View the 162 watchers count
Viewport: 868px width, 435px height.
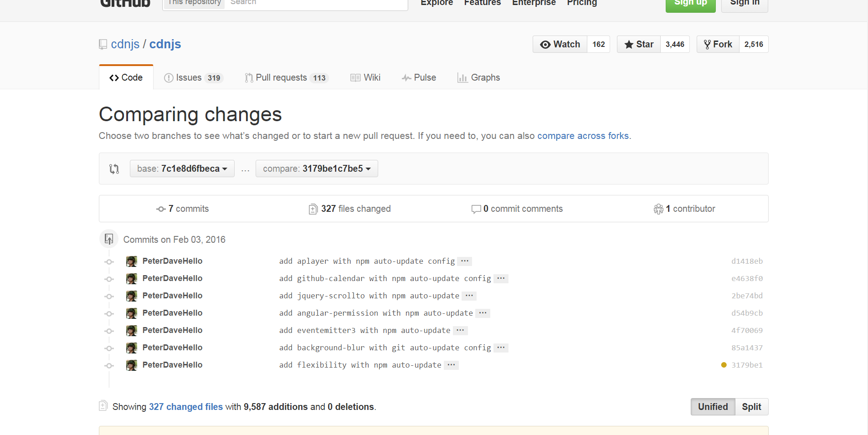click(x=599, y=44)
